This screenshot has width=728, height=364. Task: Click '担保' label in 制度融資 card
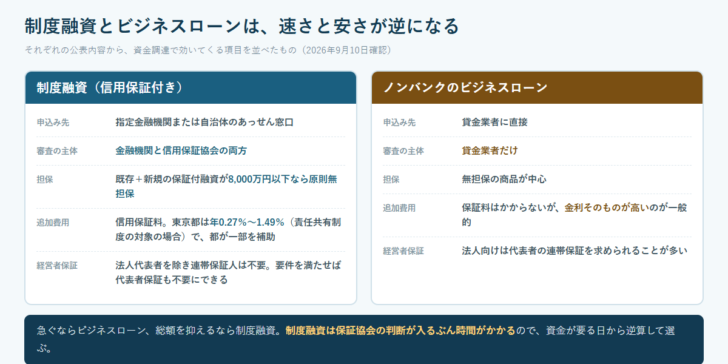45,180
